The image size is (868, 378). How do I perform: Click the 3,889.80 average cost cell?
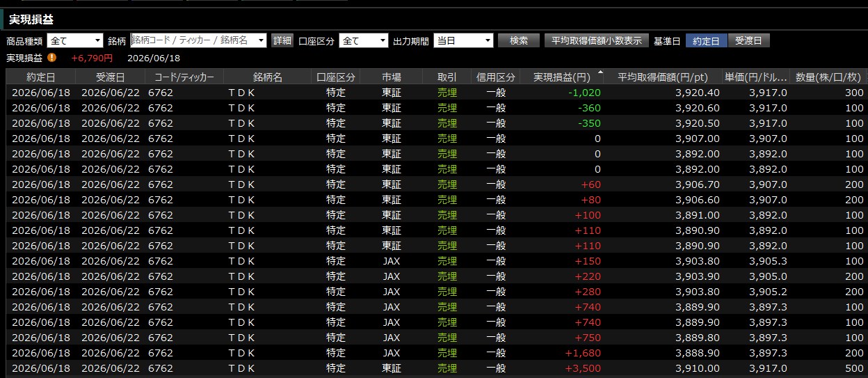(x=698, y=338)
